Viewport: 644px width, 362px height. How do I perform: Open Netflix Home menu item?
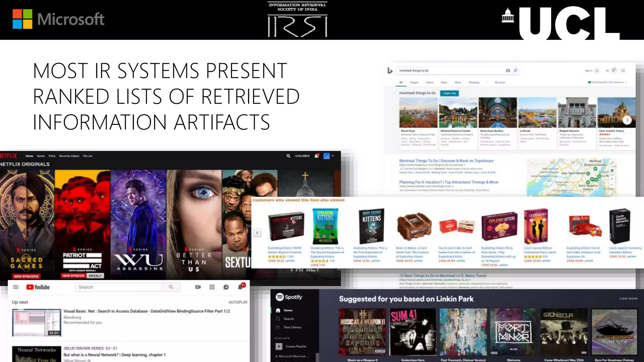pyautogui.click(x=29, y=156)
